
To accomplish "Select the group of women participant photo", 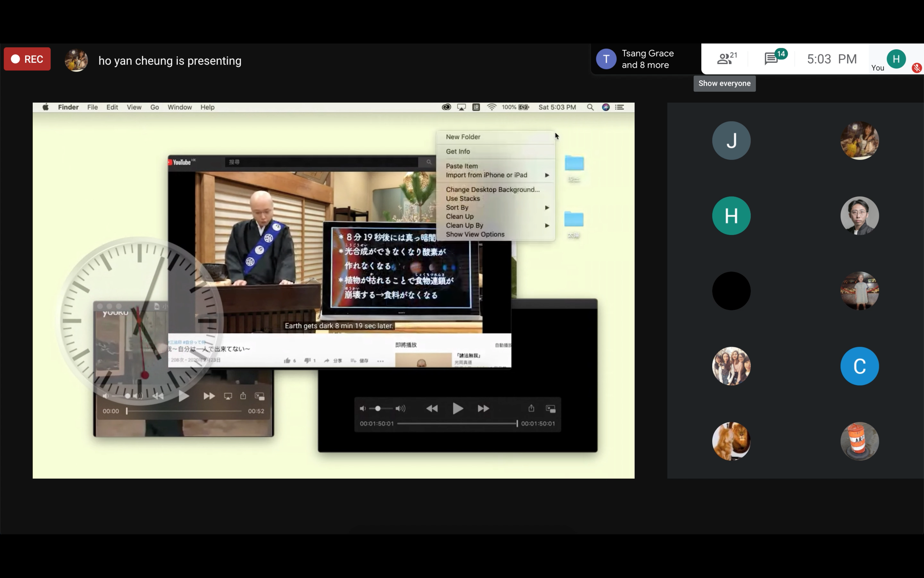I will tap(731, 366).
